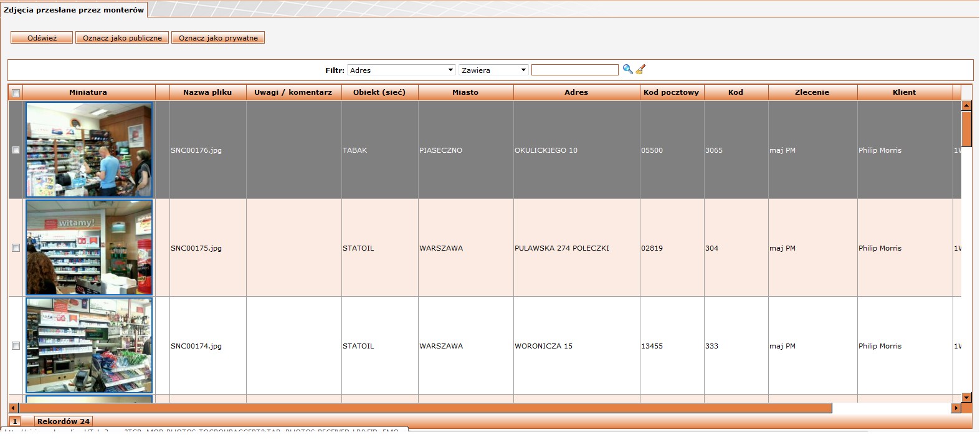The width and height of the screenshot is (980, 442).
Task: Click address WORONICZA 15
Action: click(x=543, y=346)
